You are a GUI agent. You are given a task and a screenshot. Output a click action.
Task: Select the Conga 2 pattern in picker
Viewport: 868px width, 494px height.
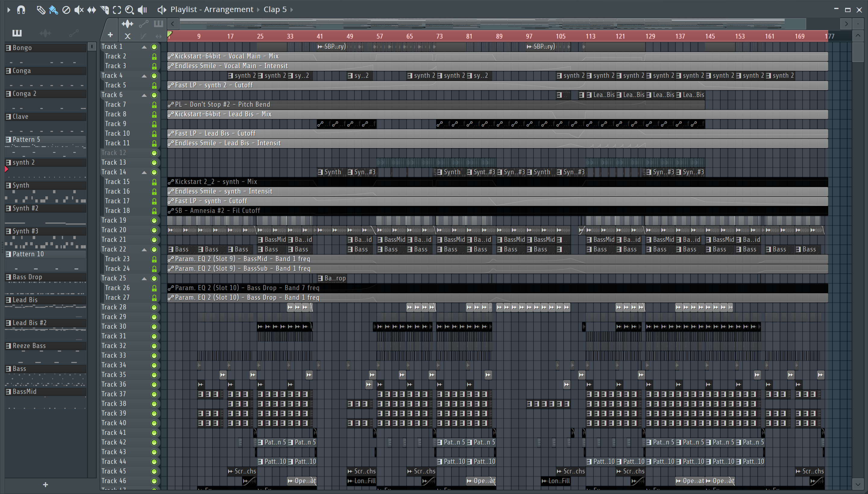pyautogui.click(x=46, y=93)
